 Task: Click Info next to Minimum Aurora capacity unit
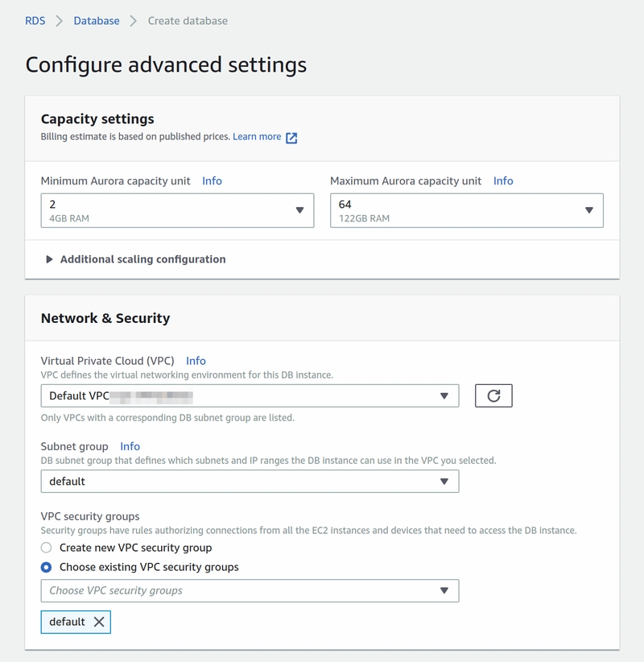(211, 181)
